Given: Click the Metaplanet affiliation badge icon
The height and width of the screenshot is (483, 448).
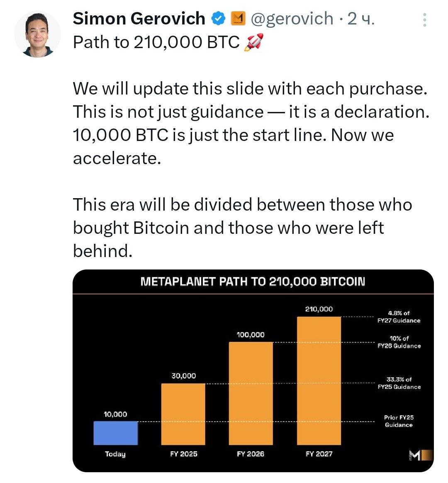Looking at the screenshot, I should click(x=238, y=19).
